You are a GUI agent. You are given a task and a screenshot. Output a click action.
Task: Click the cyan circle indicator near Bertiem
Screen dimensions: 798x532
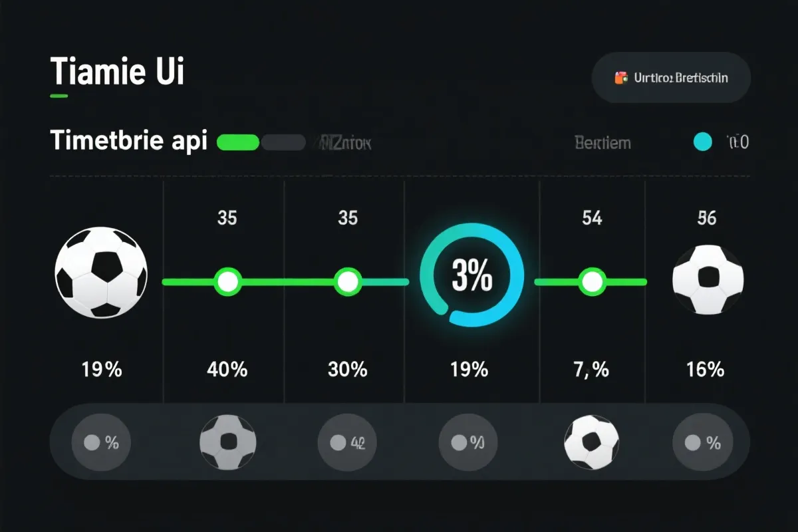point(703,142)
